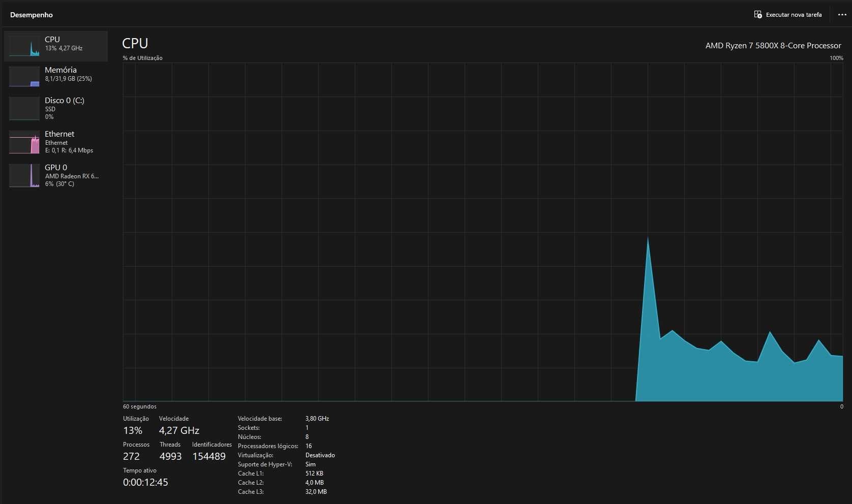Screen dimensions: 852x504
Task: Click the sidebar text 8,1/31,9 GB (25%)
Action: [68, 79]
